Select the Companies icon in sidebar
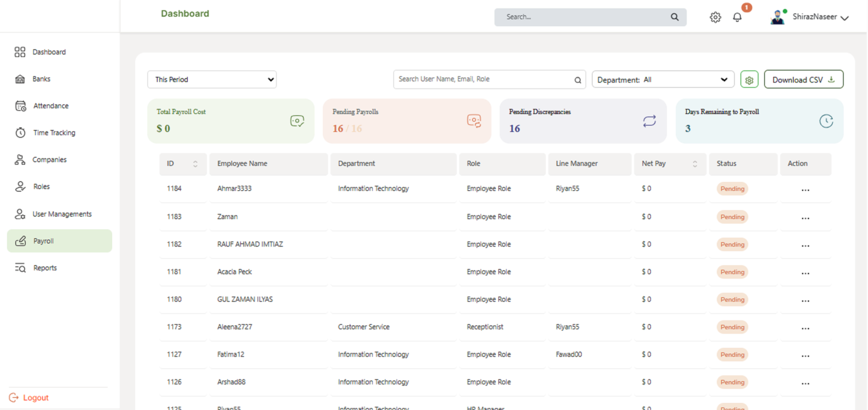This screenshot has height=410, width=868. point(19,159)
